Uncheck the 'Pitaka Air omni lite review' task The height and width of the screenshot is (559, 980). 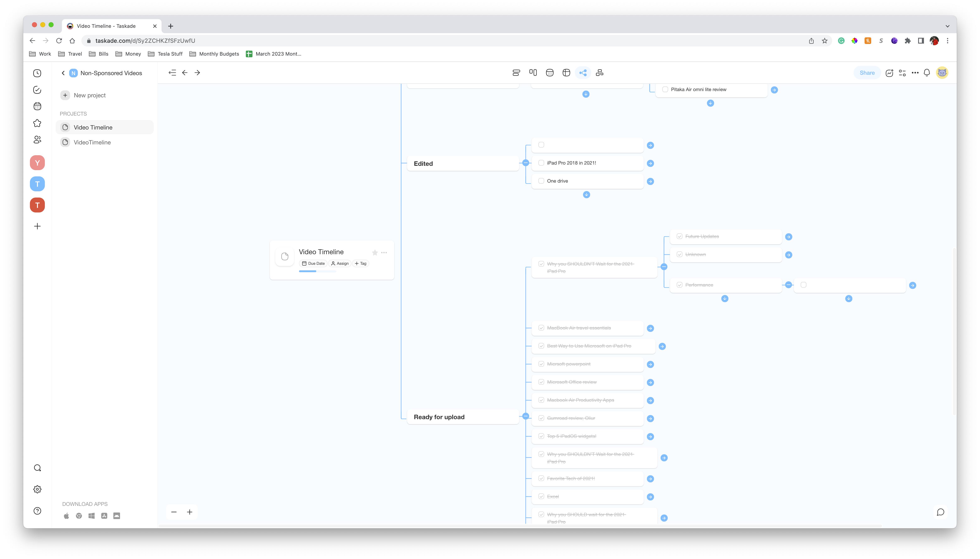pyautogui.click(x=665, y=89)
